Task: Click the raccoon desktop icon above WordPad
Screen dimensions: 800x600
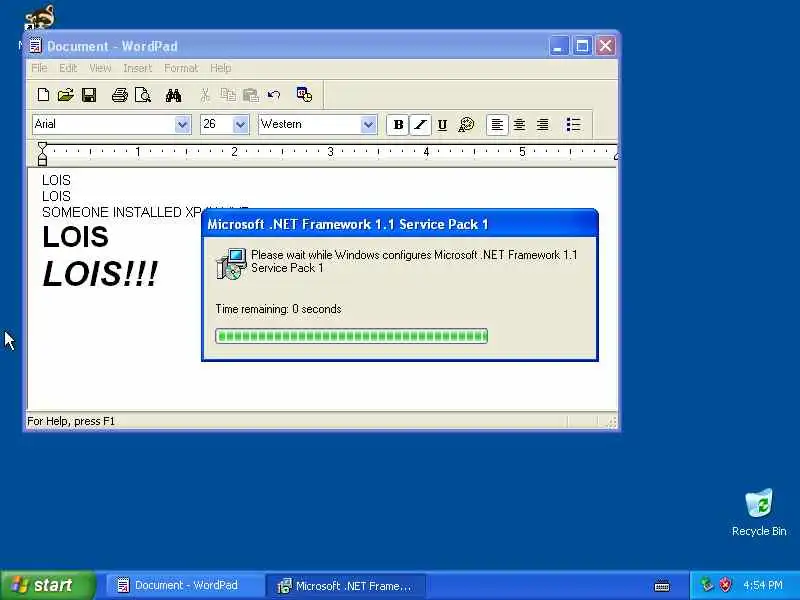Action: (40, 17)
